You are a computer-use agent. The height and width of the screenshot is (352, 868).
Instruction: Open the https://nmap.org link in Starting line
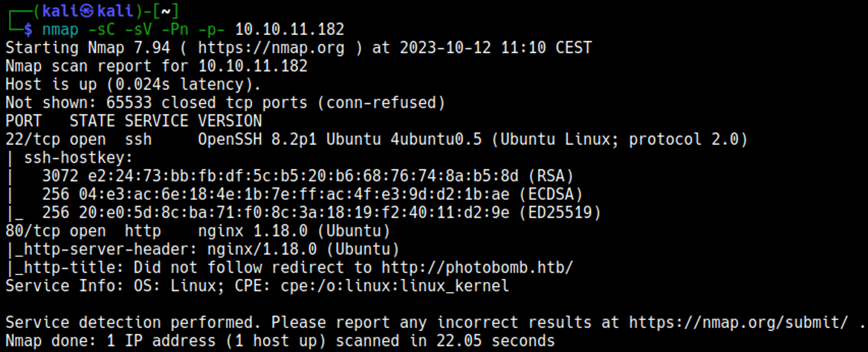click(271, 48)
